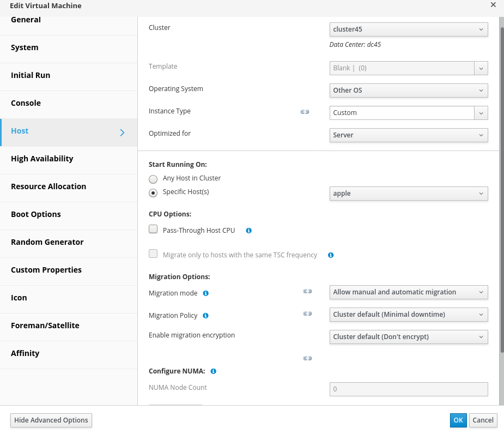Select the Specific Host(s) radio button

[x=153, y=192]
